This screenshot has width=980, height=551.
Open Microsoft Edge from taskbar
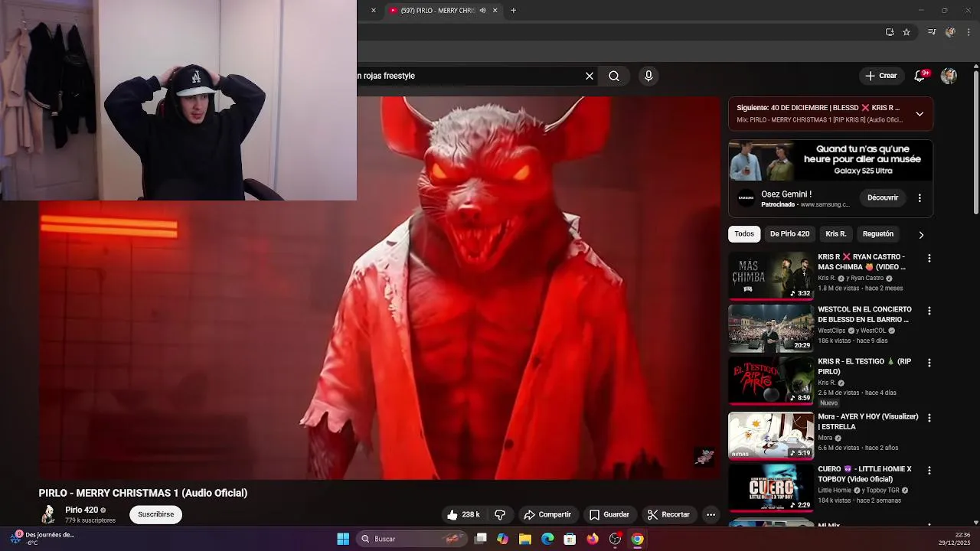[547, 539]
